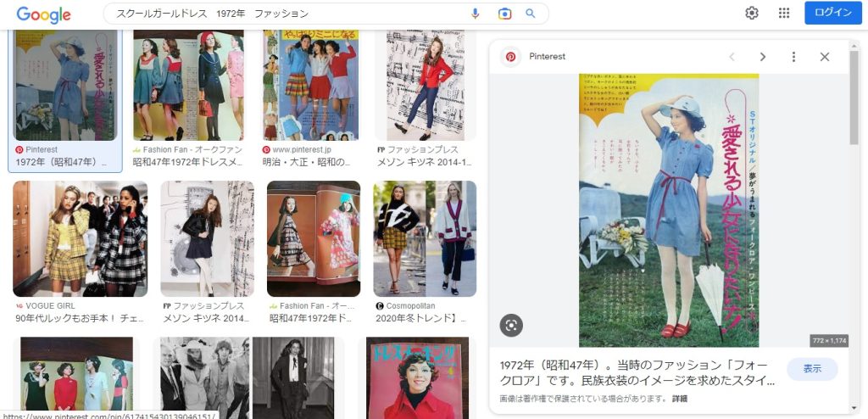Click the magnifying glass search button
The width and height of the screenshot is (868, 419).
[x=531, y=14]
